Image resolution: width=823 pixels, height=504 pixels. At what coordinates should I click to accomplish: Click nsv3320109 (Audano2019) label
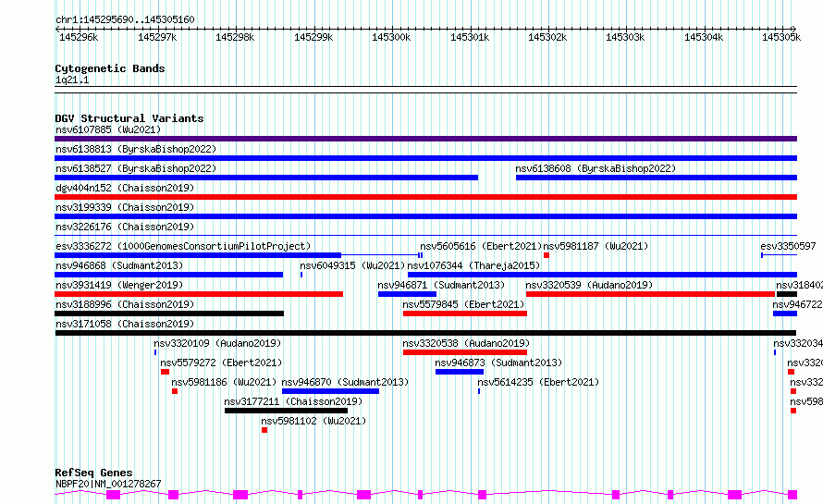click(217, 343)
